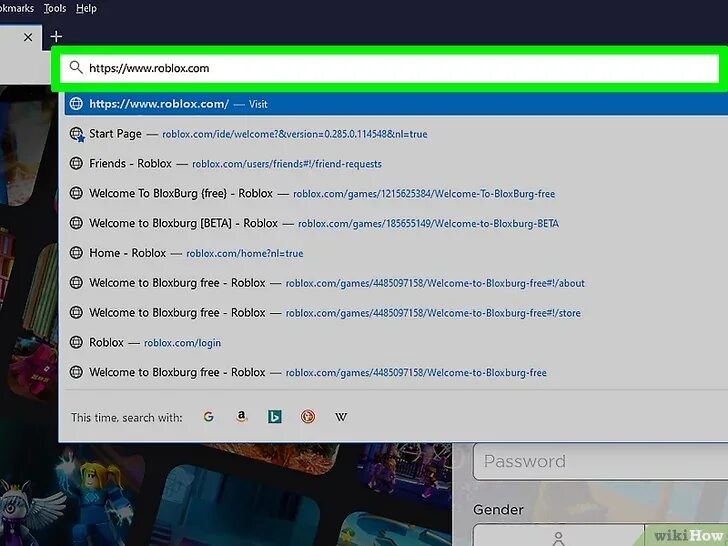
Task: Click the address bar with roblox URL
Action: 389,68
